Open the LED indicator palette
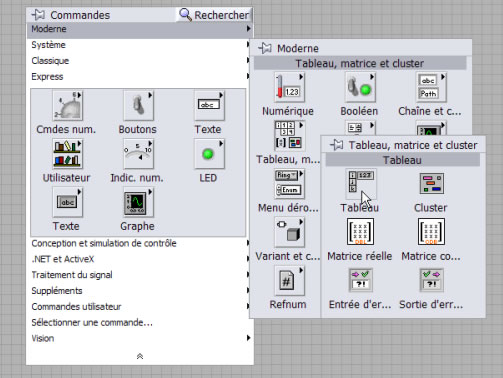Screen dimensions: 503x378 pyautogui.click(x=209, y=154)
